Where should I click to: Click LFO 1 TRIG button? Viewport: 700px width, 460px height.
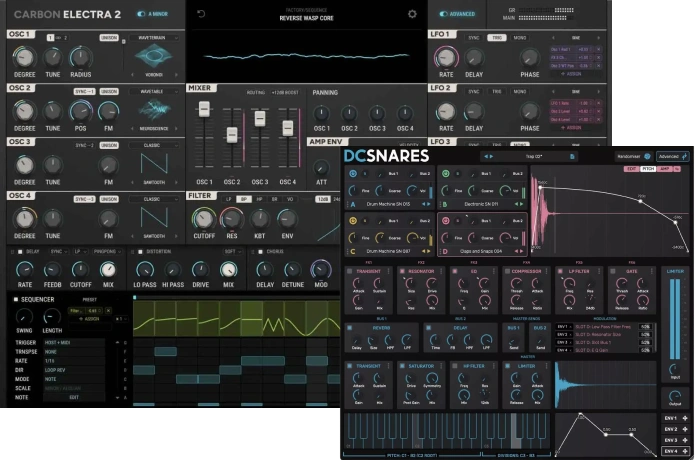pyautogui.click(x=497, y=38)
